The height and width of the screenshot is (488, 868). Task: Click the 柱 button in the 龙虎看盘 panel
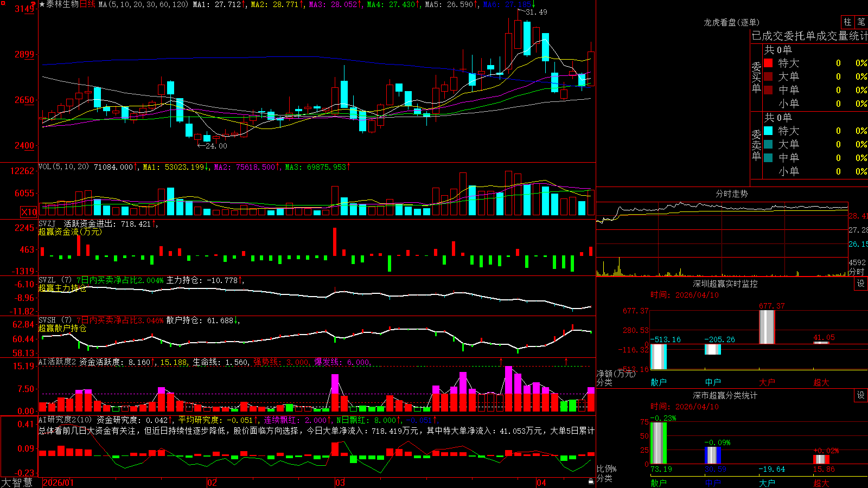847,22
